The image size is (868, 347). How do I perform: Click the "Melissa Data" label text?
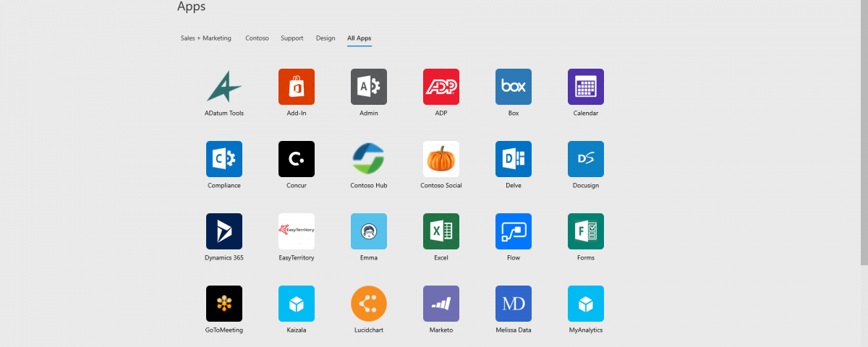(514, 330)
